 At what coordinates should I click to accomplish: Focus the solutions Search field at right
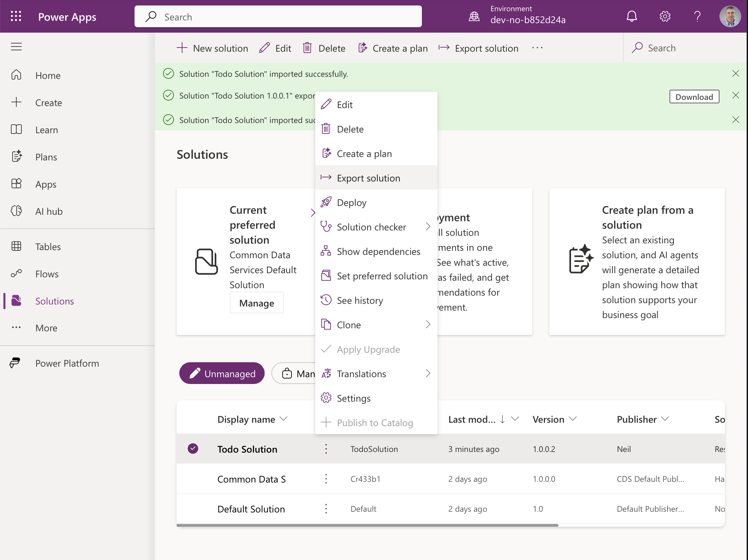click(685, 48)
